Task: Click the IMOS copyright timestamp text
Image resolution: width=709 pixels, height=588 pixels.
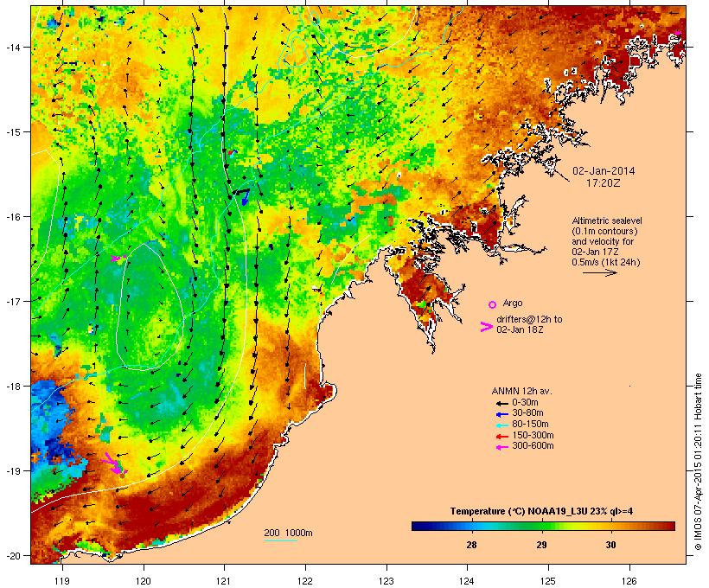Action: tap(698, 462)
